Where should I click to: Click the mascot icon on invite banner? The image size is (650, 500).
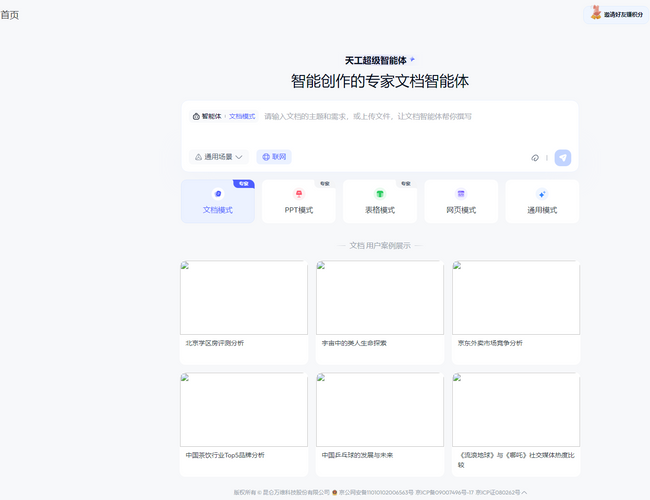coord(596,12)
